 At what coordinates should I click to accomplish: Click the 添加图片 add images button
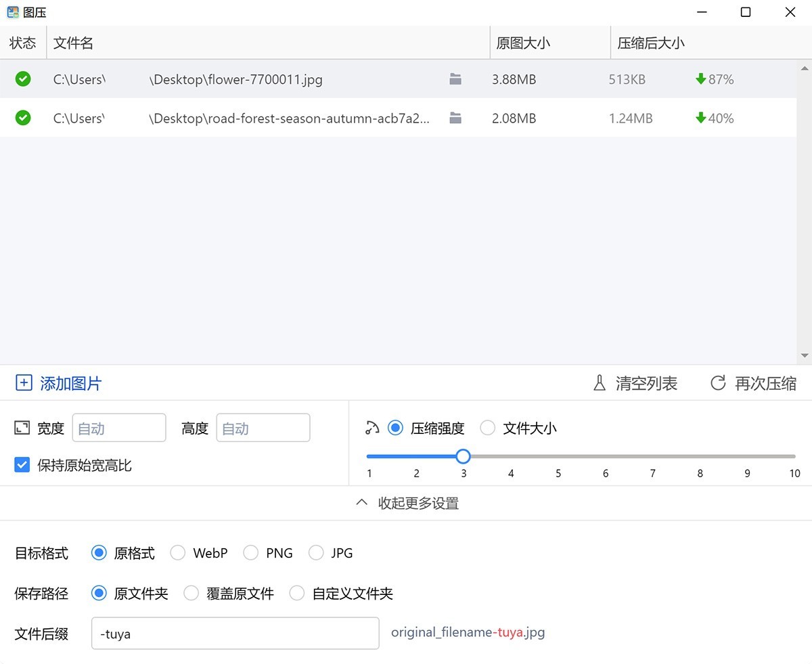pyautogui.click(x=58, y=382)
